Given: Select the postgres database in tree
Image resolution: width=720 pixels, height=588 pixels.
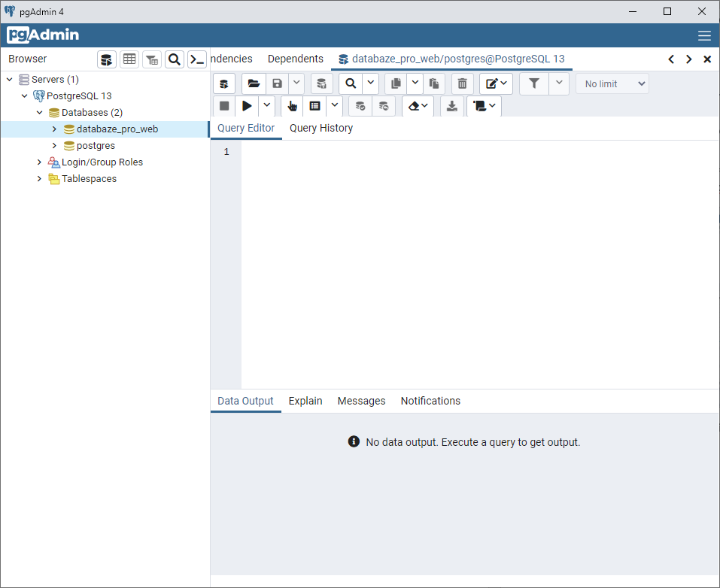Looking at the screenshot, I should tap(96, 146).
